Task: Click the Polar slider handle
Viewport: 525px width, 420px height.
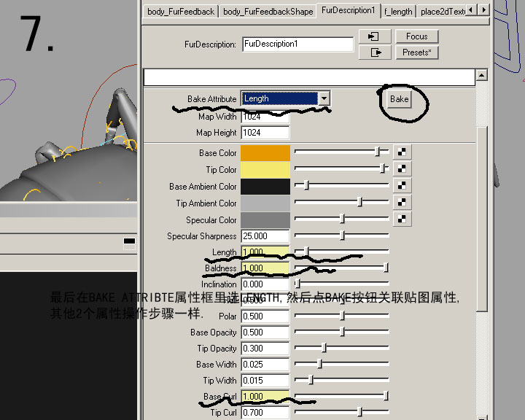Action: click(342, 316)
